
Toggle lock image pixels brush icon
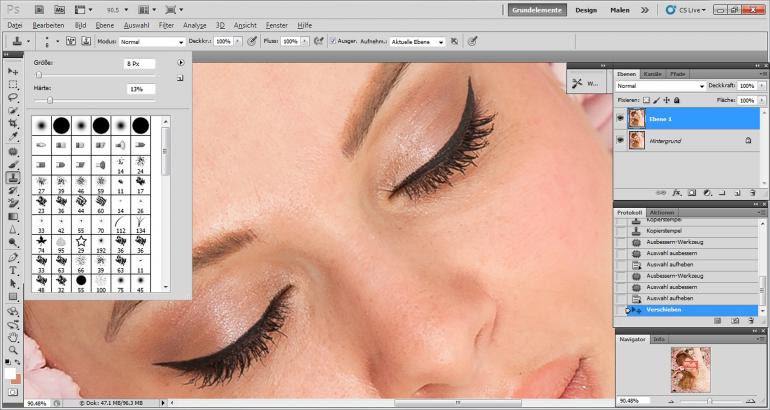[x=657, y=100]
